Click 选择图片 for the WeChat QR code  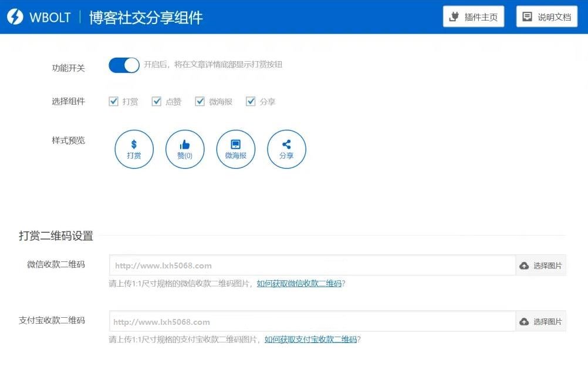tap(540, 266)
